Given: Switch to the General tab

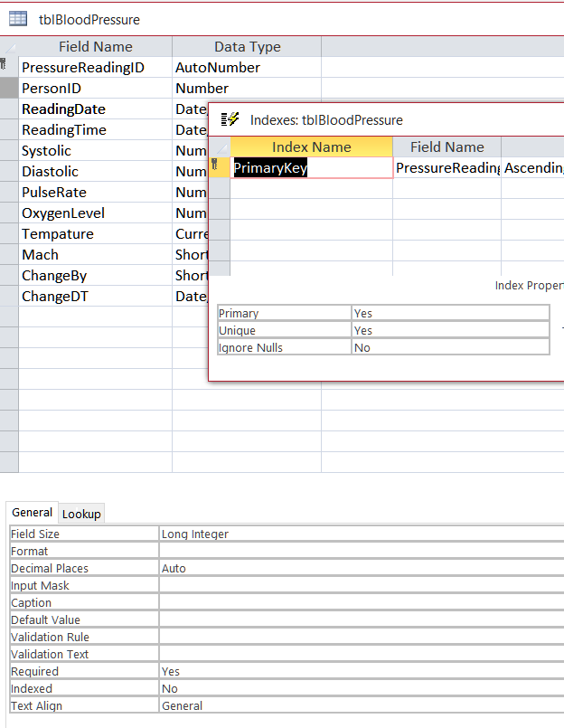Looking at the screenshot, I should [x=32, y=512].
